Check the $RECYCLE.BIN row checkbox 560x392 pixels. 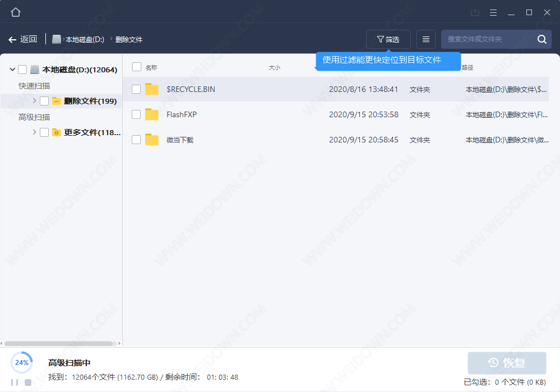pyautogui.click(x=136, y=89)
